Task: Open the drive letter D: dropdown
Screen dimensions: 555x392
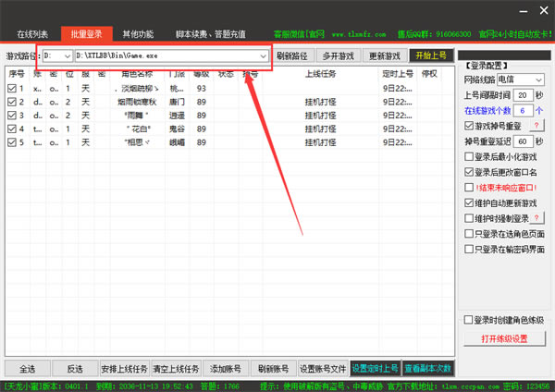Action: coord(63,55)
